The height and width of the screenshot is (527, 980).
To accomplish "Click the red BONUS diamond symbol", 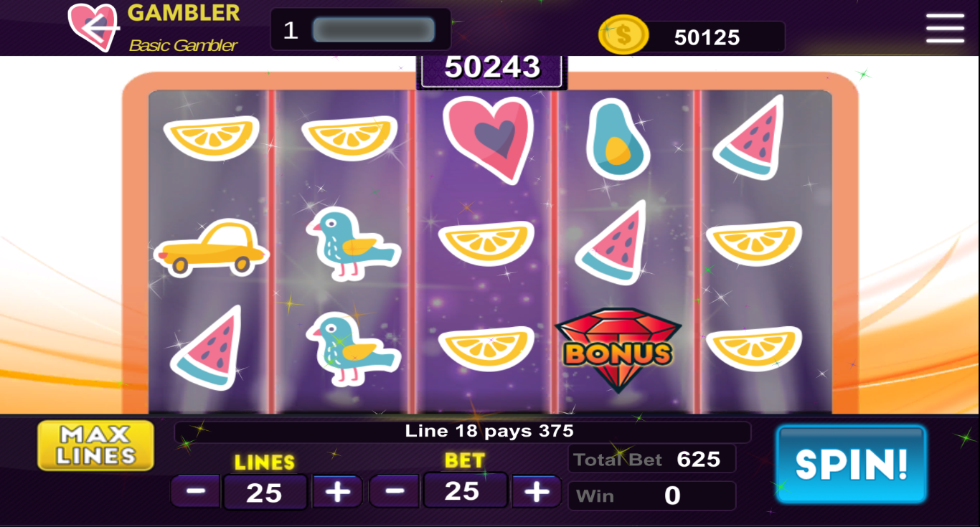I will pyautogui.click(x=618, y=350).
